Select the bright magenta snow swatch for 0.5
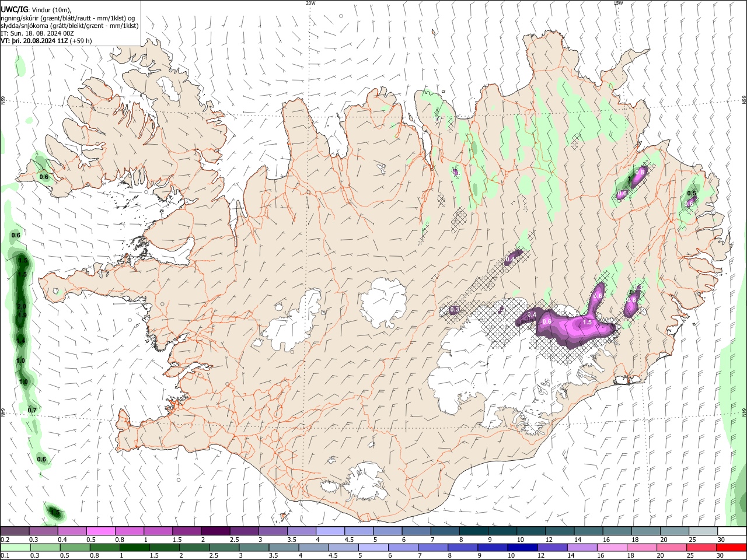Screen dimensions: 747x560 (101, 531)
